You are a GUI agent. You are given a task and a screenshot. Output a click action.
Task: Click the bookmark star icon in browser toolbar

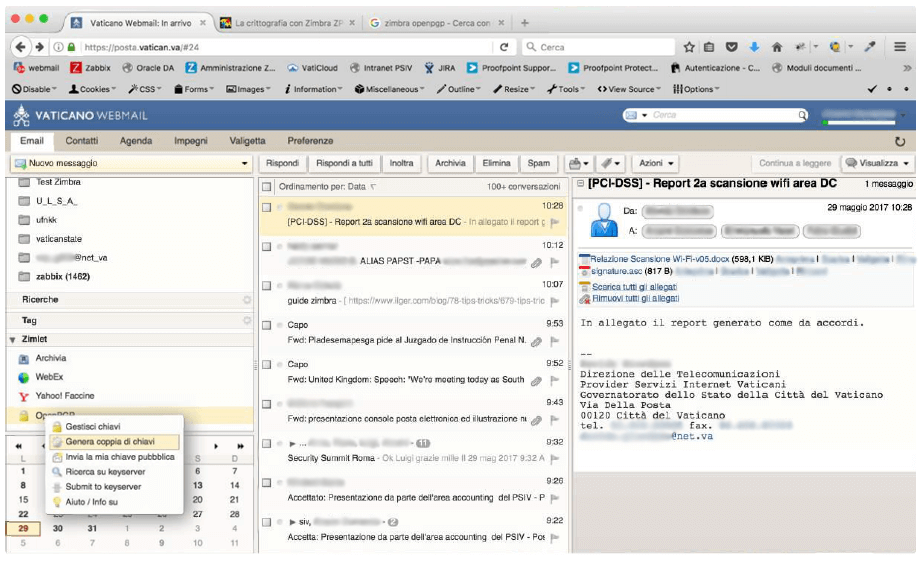[689, 47]
